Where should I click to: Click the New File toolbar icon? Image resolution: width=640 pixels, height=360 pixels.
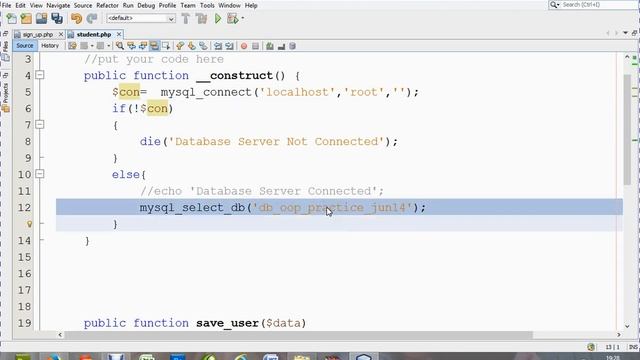click(11, 18)
